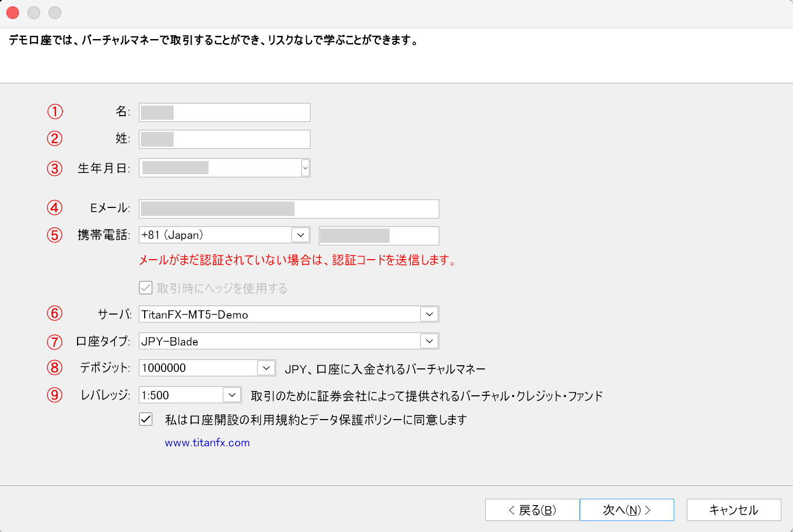This screenshot has height=532, width=793.
Task: Click the red circled number 6 marker
Action: click(55, 313)
